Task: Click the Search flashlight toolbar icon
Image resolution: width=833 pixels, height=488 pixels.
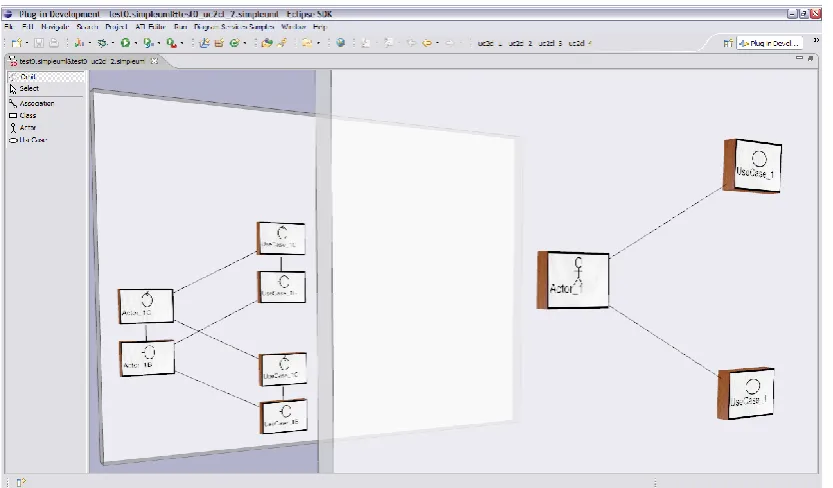Action: point(283,43)
